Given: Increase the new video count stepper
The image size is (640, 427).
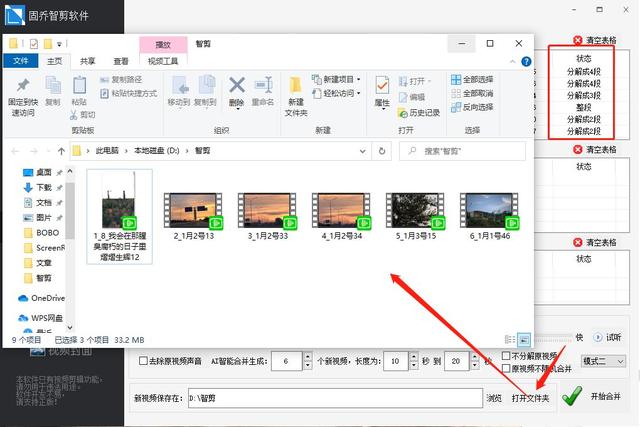Looking at the screenshot, I should pos(308,356).
